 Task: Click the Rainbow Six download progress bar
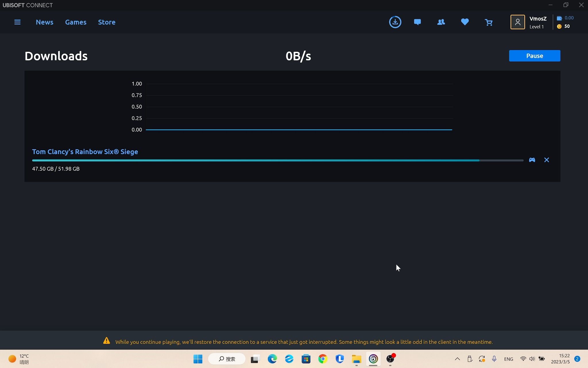coord(277,160)
